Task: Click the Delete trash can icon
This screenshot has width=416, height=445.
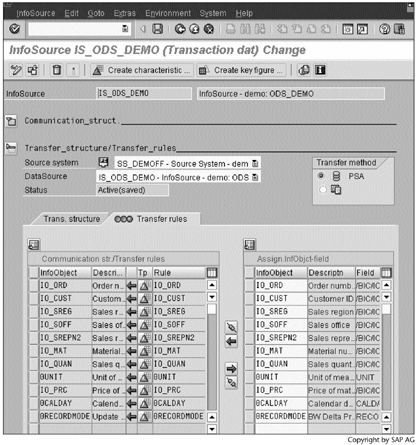Action: (57, 70)
